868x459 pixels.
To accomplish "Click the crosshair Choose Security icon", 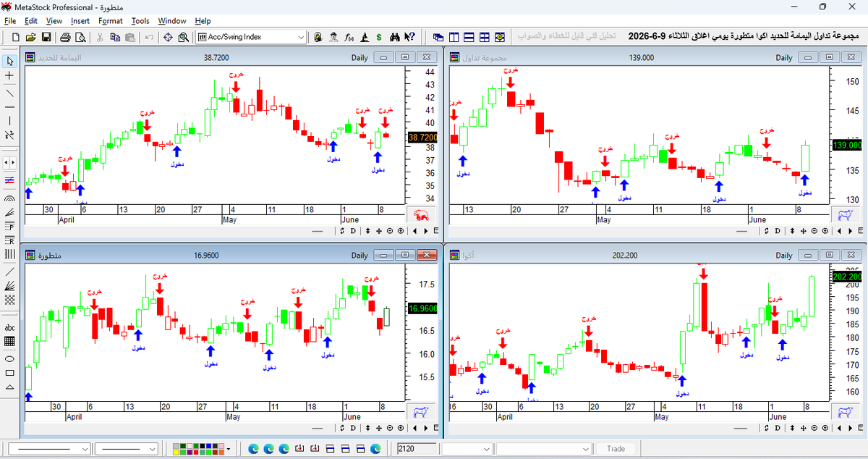I will 168,37.
